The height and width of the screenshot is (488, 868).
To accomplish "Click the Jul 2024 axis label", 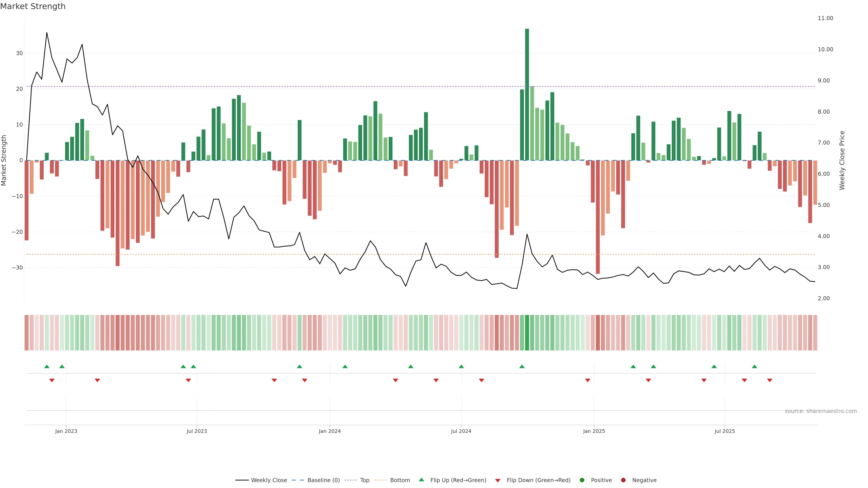I will (x=461, y=431).
